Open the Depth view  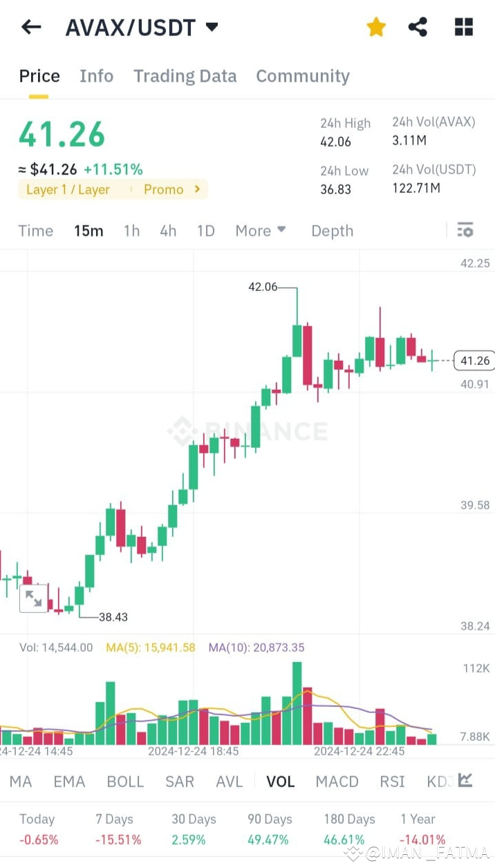(x=332, y=230)
